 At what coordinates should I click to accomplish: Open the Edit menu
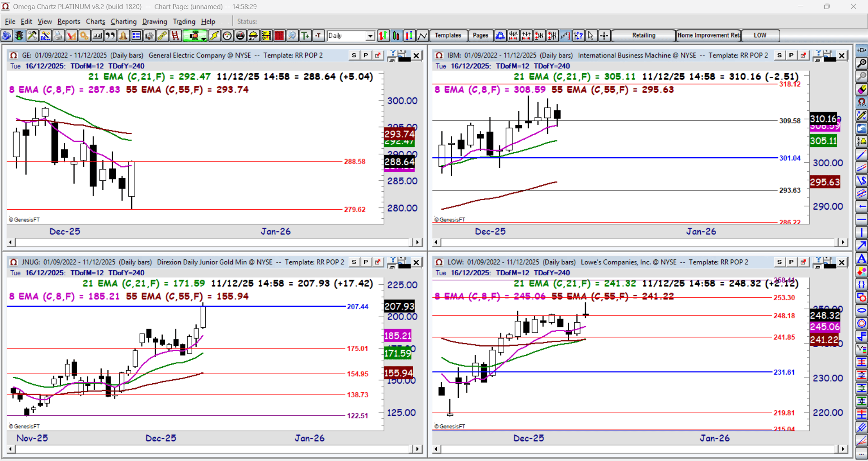coord(27,21)
